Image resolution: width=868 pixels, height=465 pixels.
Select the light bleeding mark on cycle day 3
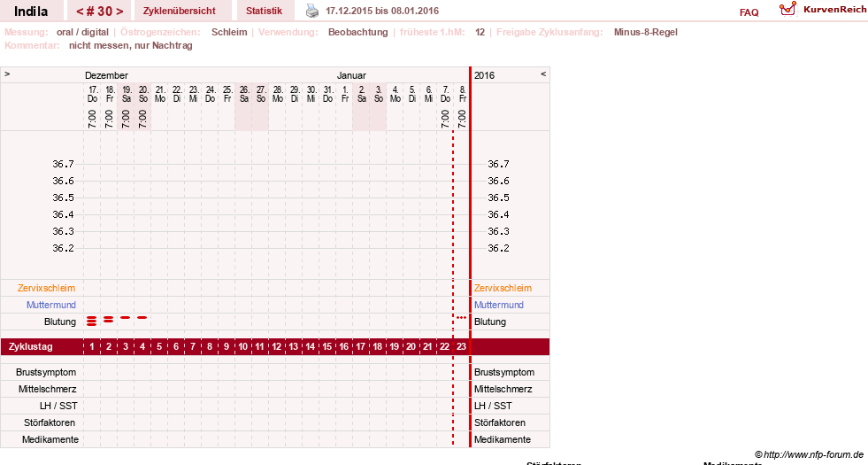pyautogui.click(x=126, y=318)
